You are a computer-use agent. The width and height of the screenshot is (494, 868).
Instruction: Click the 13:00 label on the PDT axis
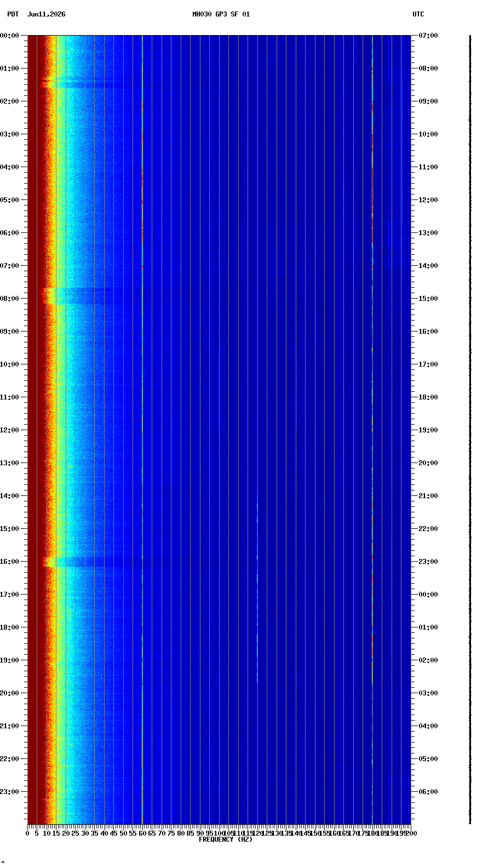click(9, 463)
